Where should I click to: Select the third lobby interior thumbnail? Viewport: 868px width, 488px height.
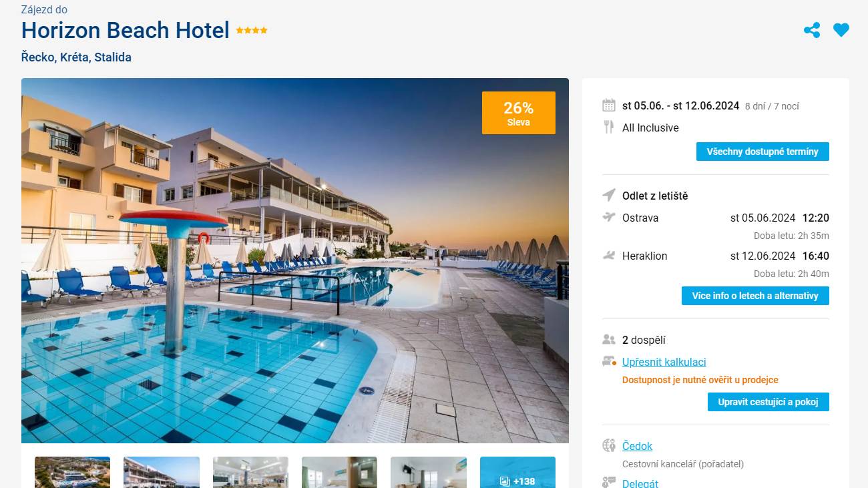250,473
